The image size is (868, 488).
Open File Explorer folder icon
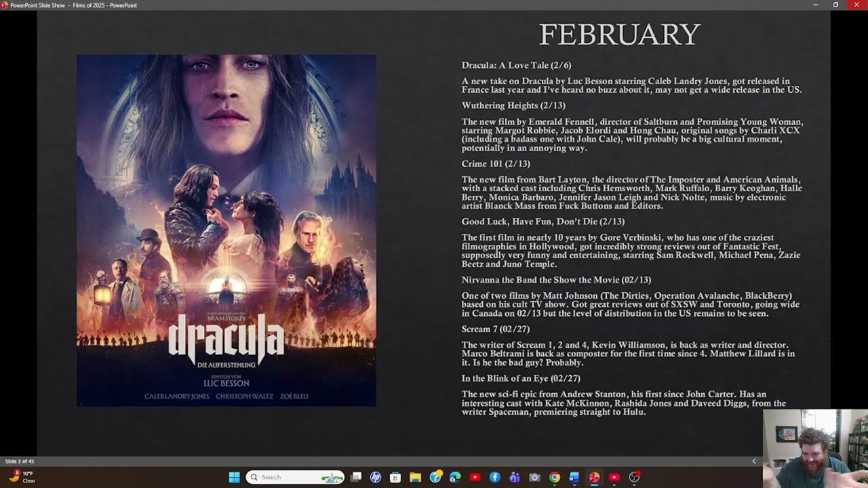(x=415, y=477)
